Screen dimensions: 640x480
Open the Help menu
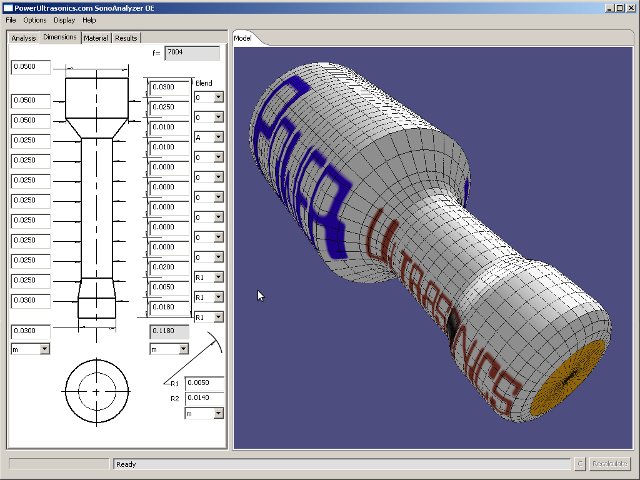tap(89, 20)
